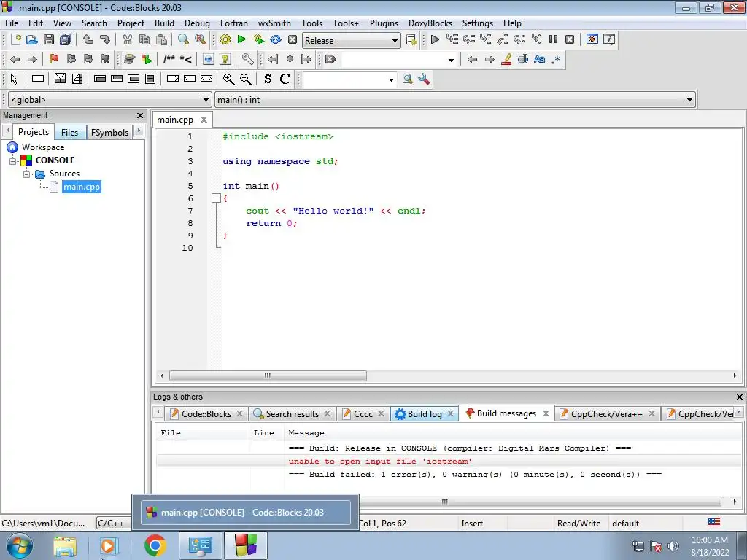
Task: Click the New file icon
Action: click(x=15, y=39)
